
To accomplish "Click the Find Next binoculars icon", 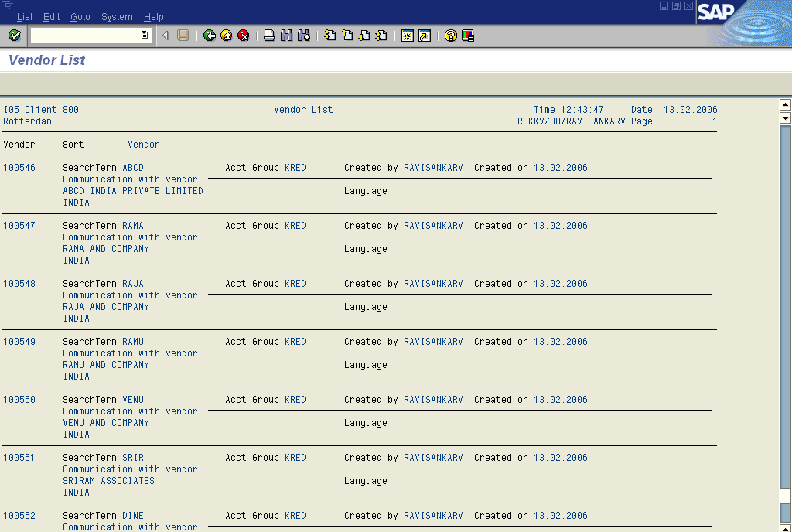I will click(303, 36).
